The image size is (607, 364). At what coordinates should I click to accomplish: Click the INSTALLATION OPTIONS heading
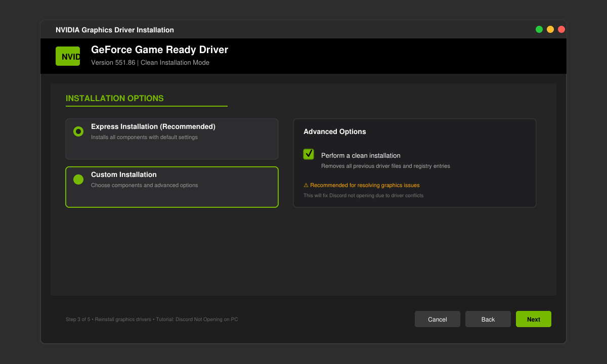(x=115, y=98)
